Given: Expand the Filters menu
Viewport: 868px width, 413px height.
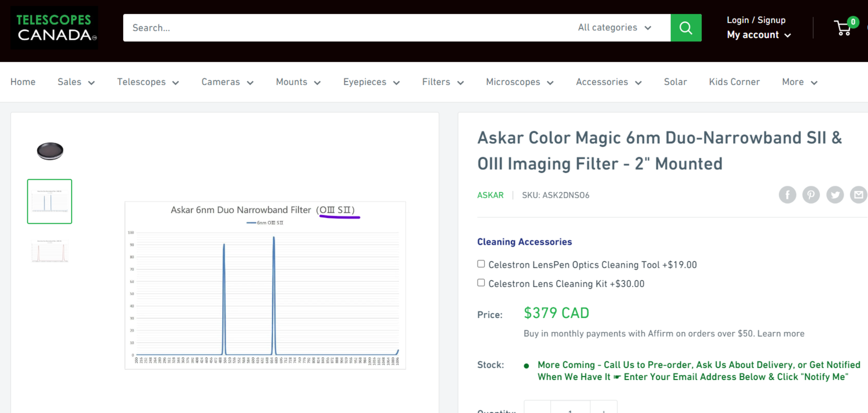Looking at the screenshot, I should click(443, 82).
